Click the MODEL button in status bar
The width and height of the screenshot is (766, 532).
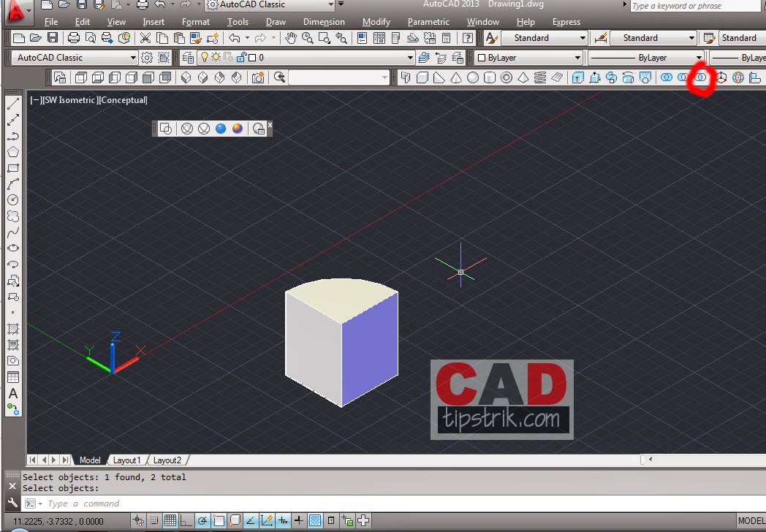(751, 521)
